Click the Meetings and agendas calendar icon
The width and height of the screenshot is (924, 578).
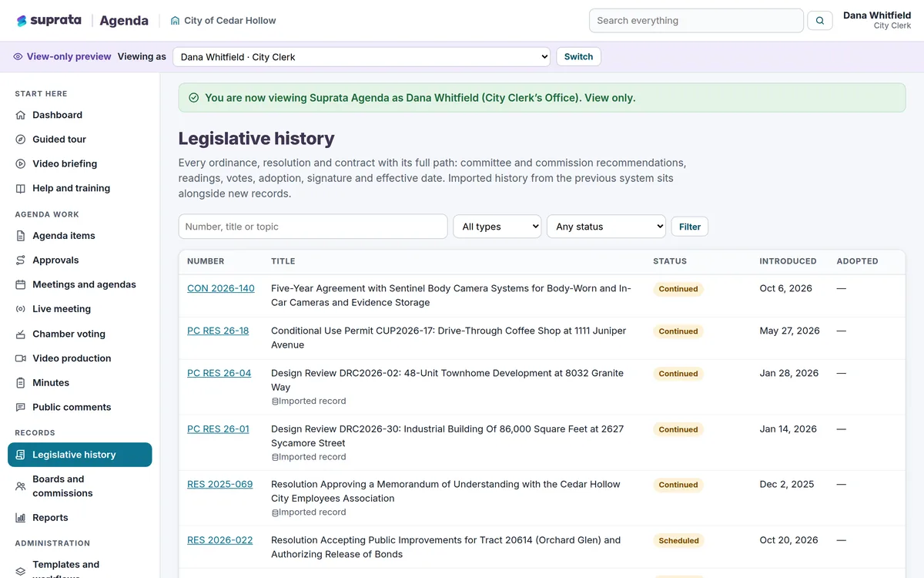click(x=21, y=284)
